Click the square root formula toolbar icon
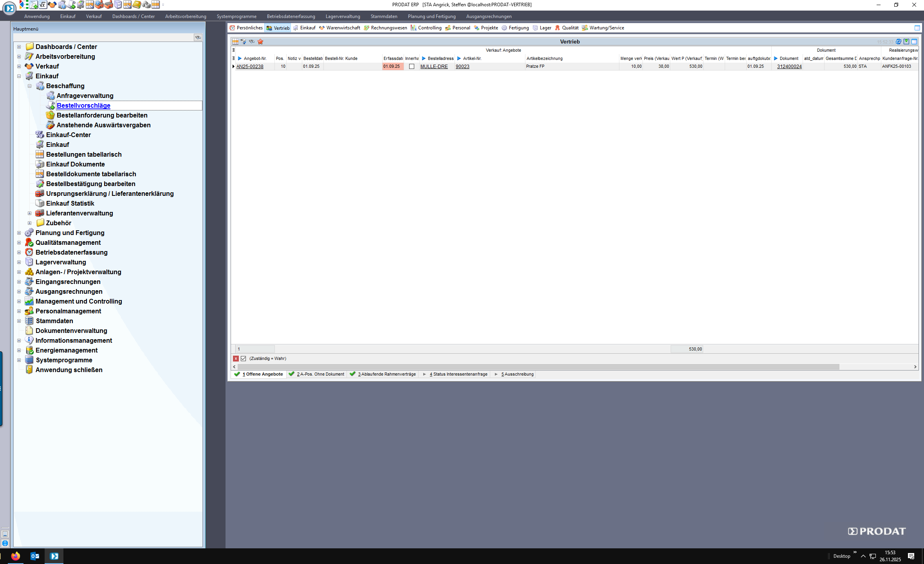924x564 pixels. tap(42, 5)
